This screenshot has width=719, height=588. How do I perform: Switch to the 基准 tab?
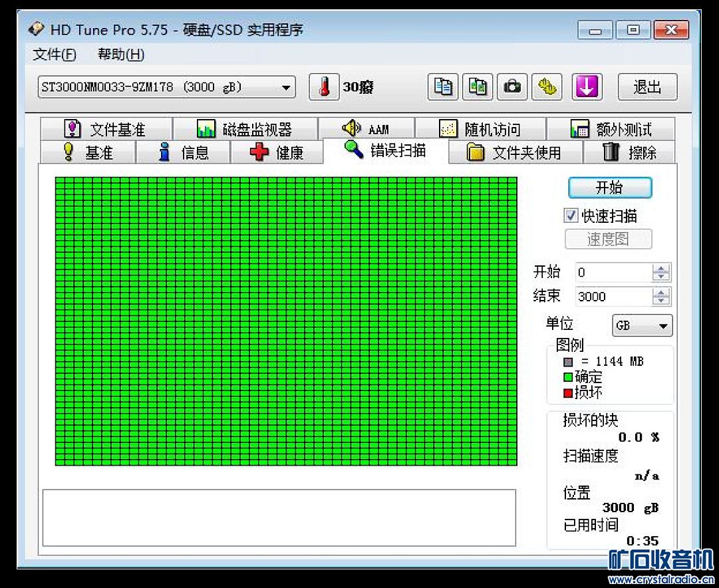click(88, 152)
